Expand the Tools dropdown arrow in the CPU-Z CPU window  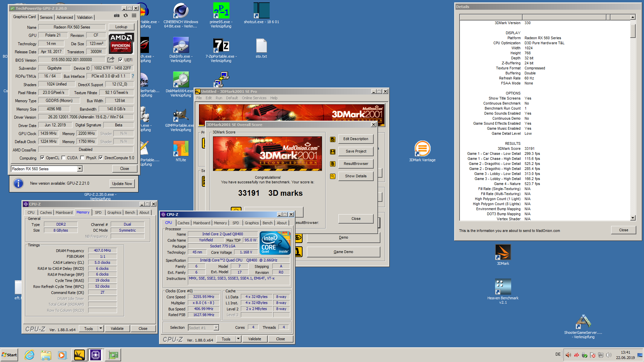pyautogui.click(x=238, y=339)
